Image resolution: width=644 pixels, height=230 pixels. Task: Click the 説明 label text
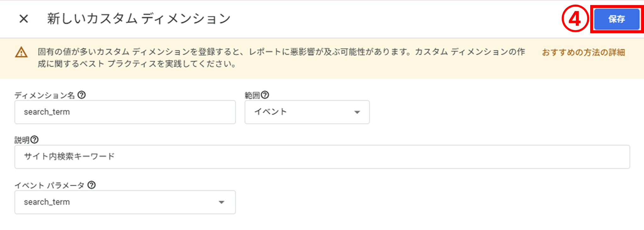(22, 140)
